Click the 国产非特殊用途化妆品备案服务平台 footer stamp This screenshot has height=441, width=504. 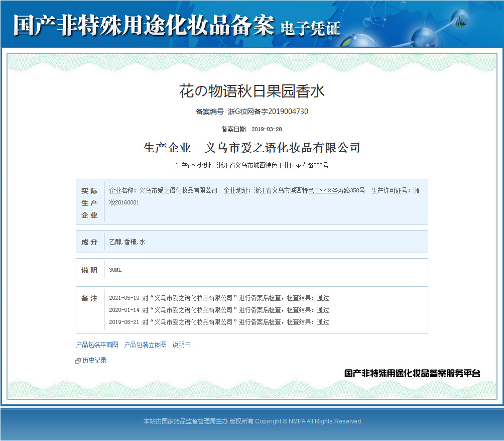(413, 374)
